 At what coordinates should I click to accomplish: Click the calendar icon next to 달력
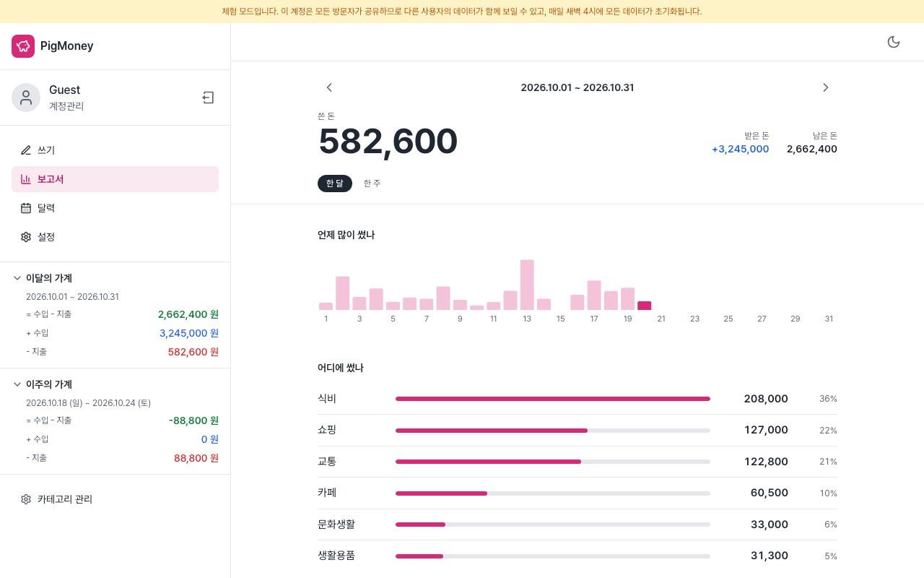pyautogui.click(x=26, y=208)
